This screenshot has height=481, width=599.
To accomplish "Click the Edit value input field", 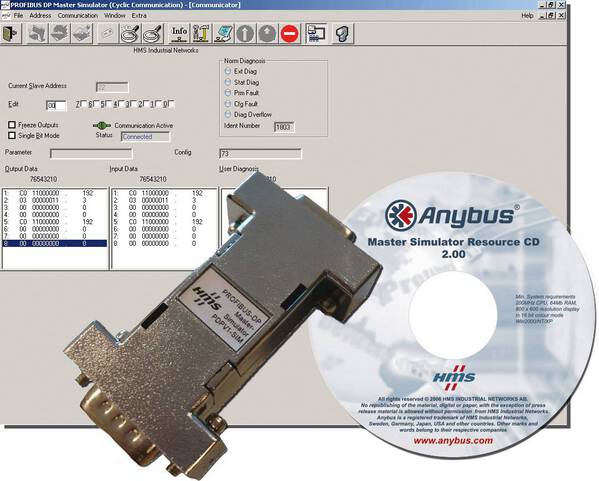I will coord(56,105).
